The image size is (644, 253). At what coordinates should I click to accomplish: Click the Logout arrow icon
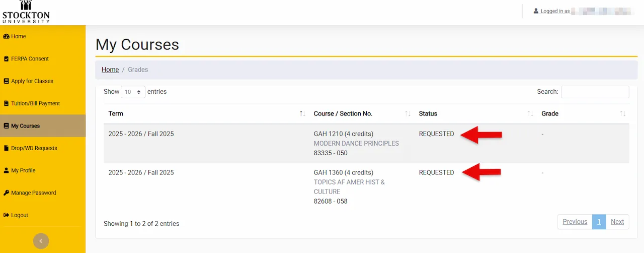(7, 215)
